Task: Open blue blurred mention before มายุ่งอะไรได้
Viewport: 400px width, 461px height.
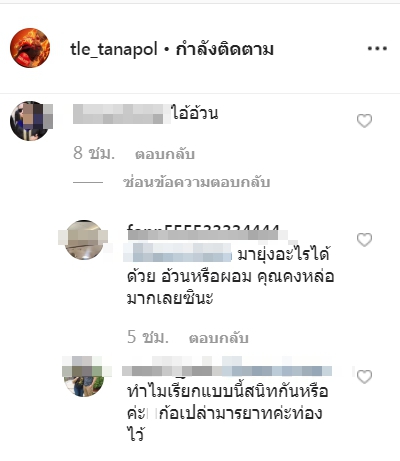Action: tap(179, 253)
